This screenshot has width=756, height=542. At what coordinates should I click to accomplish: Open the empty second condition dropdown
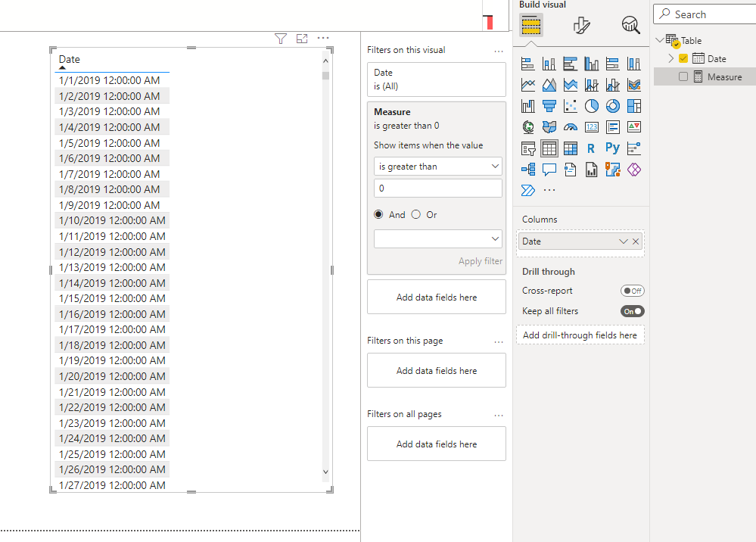click(438, 238)
